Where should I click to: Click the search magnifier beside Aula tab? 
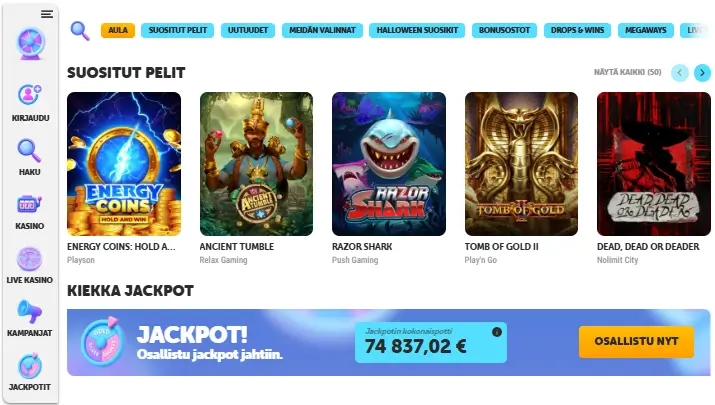pyautogui.click(x=80, y=31)
